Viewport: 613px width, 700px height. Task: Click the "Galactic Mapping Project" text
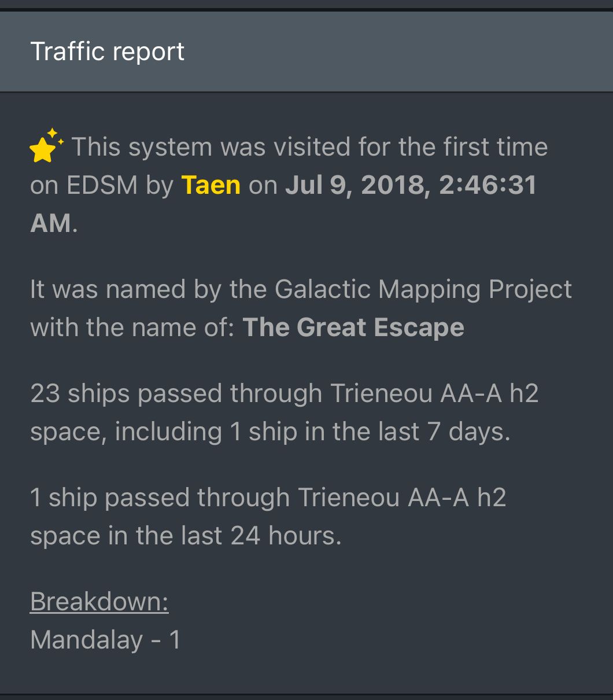pos(423,289)
